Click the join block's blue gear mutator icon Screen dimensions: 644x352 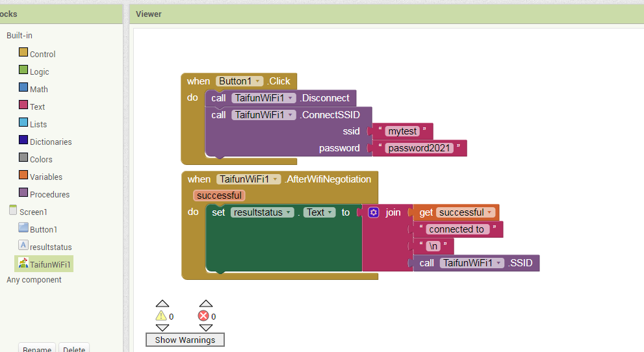coord(374,212)
